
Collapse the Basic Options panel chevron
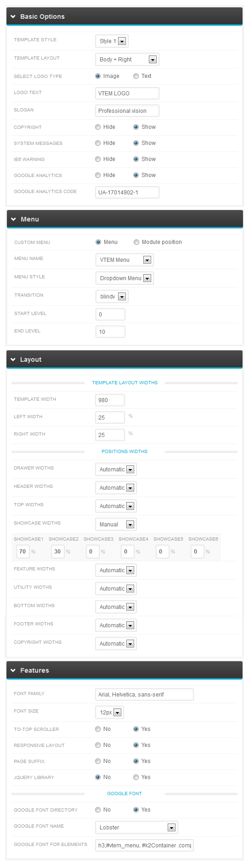pyautogui.click(x=13, y=17)
